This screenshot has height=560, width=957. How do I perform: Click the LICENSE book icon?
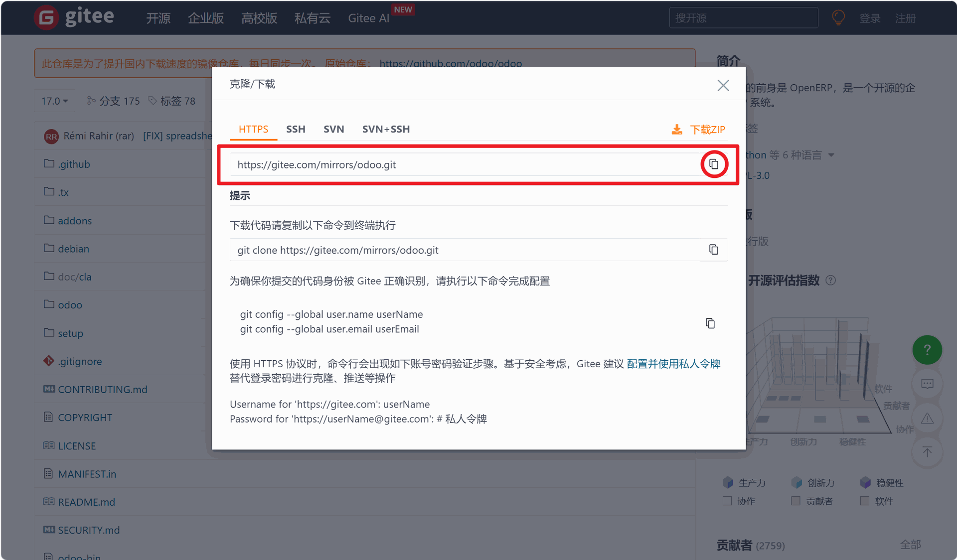49,445
